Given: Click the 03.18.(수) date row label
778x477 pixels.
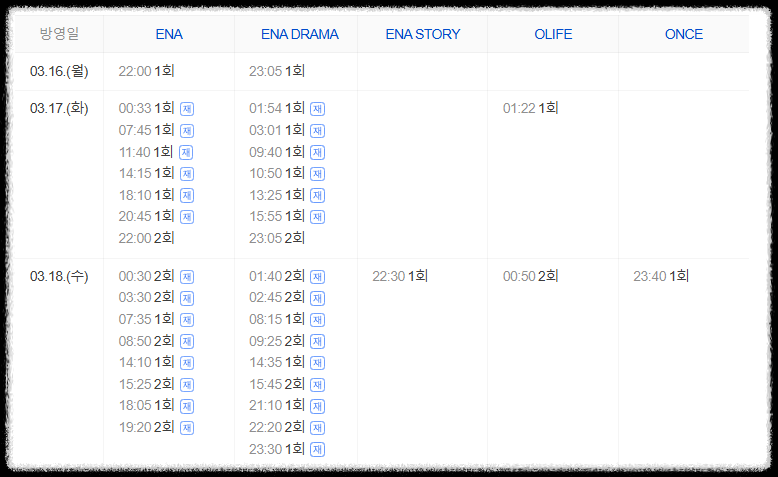Looking at the screenshot, I should pos(59,276).
